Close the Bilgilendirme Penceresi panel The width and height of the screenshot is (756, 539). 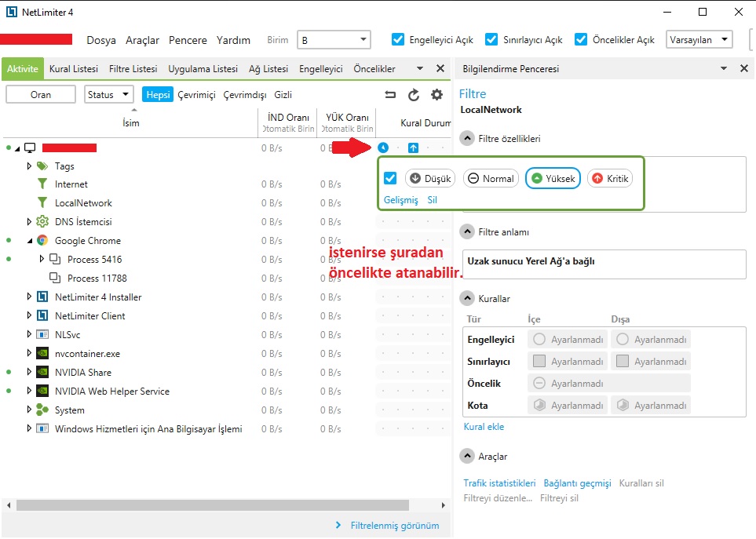744,68
